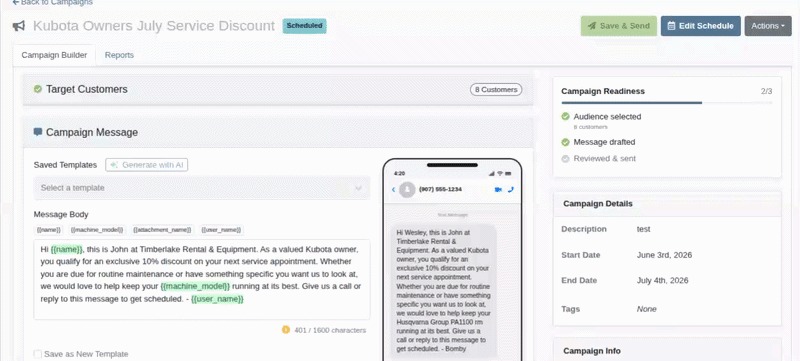Click the Campaign Readiness progress bar
This screenshot has height=361, width=800.
[x=667, y=103]
